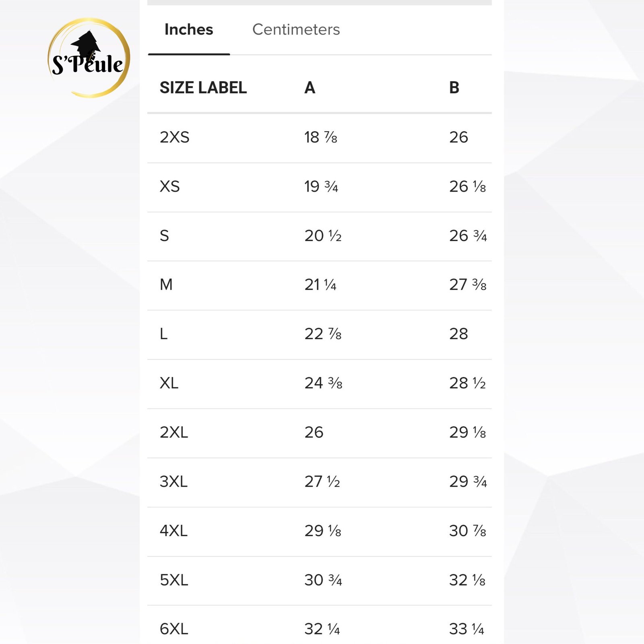Click the column A header
This screenshot has width=644, height=644.
(310, 88)
